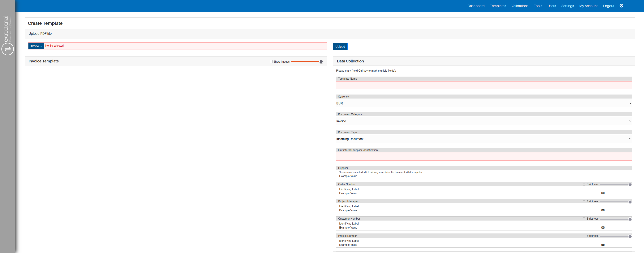This screenshot has width=644, height=253.
Task: Click the Template Name input field
Action: (x=484, y=85)
